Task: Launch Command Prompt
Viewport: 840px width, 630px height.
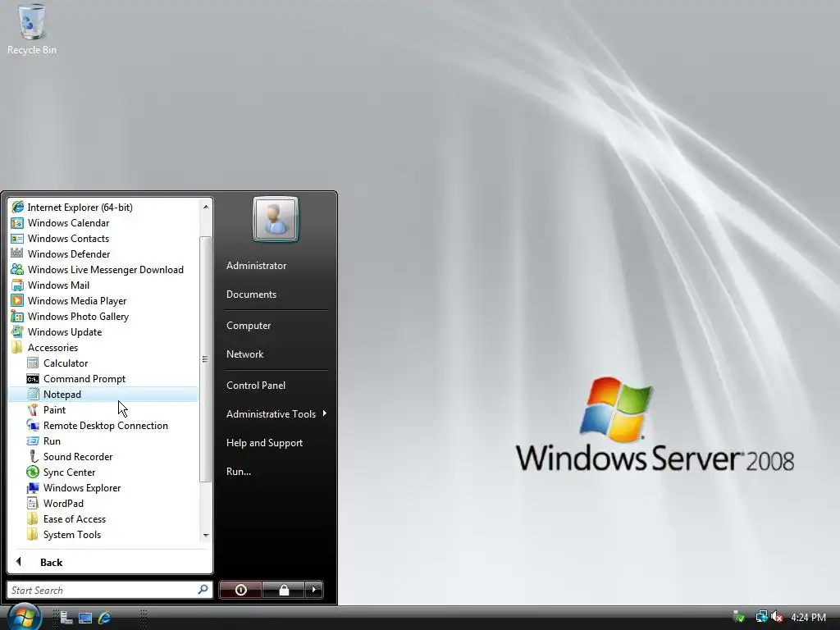Action: pyautogui.click(x=103, y=379)
